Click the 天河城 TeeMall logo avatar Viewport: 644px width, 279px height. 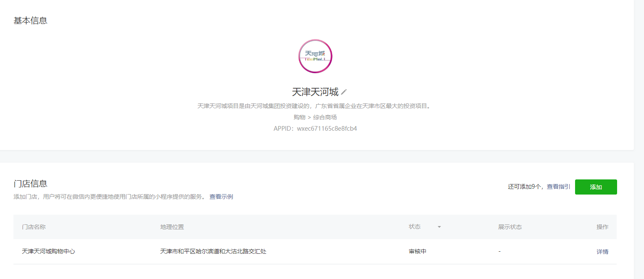point(315,56)
